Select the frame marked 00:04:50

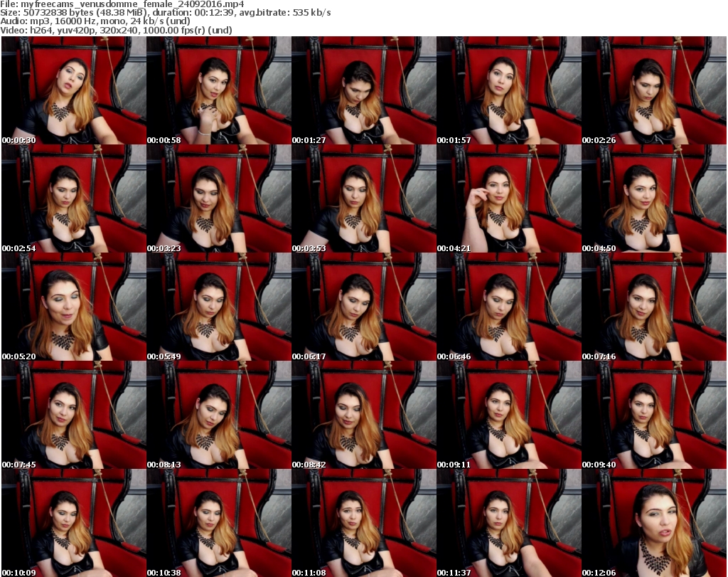tap(654, 198)
